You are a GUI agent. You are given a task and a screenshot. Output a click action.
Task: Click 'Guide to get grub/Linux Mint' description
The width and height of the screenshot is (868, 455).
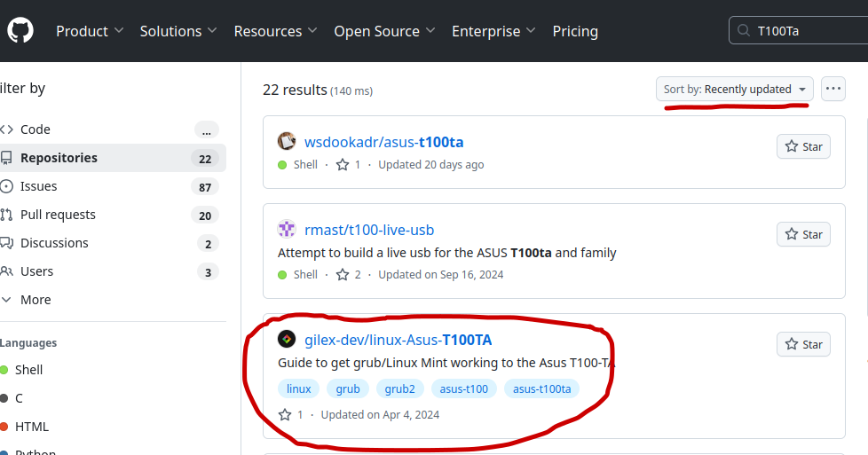coord(446,363)
